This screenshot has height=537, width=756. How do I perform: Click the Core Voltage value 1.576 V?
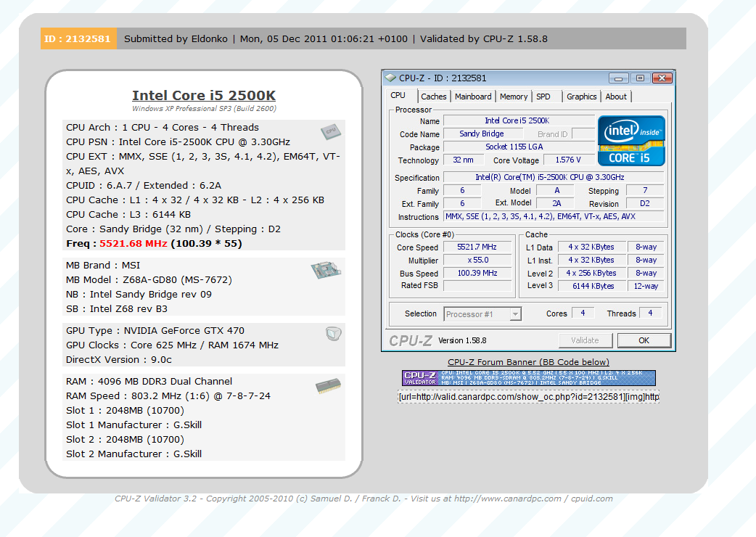568,160
